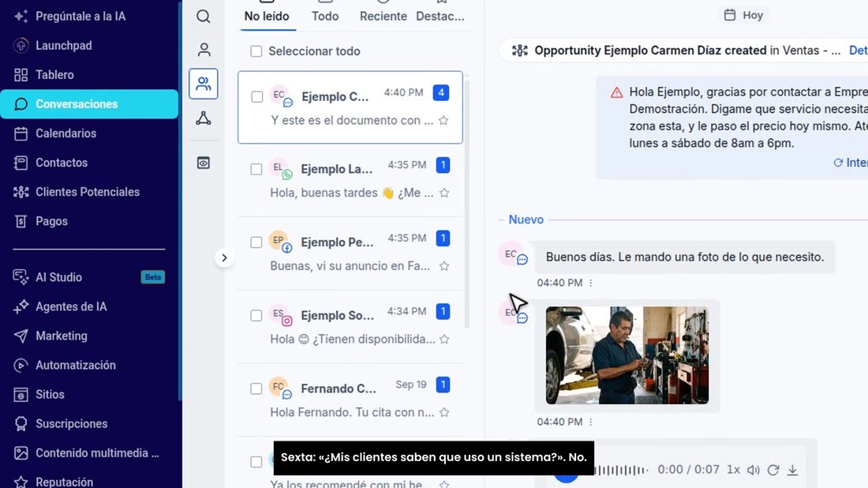Seek within the audio waveform

[x=620, y=471]
